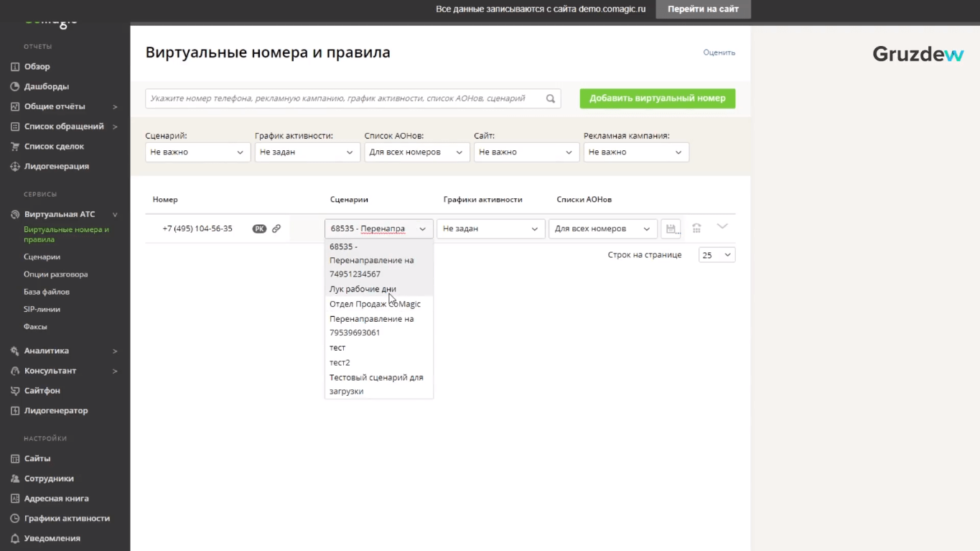Click the Оценить link

[719, 52]
